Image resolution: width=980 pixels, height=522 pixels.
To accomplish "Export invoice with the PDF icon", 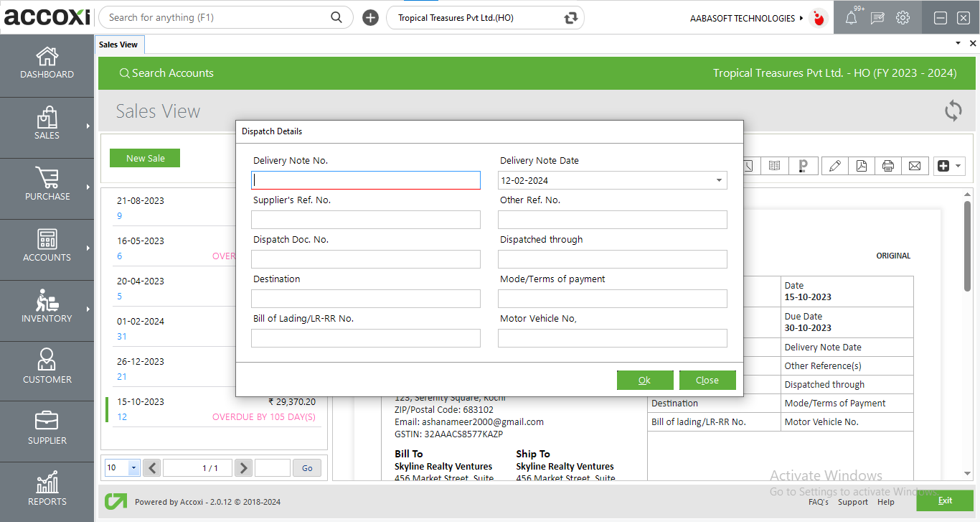I will pos(861,166).
